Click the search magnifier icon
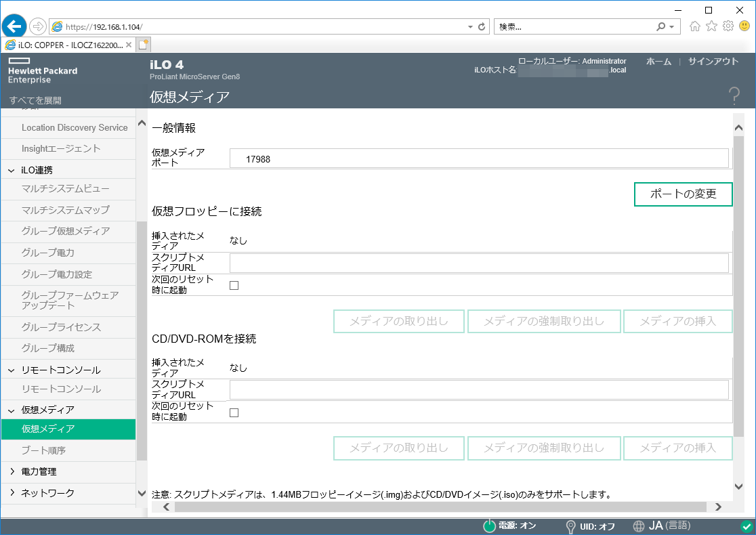This screenshot has width=756, height=535. [x=660, y=26]
